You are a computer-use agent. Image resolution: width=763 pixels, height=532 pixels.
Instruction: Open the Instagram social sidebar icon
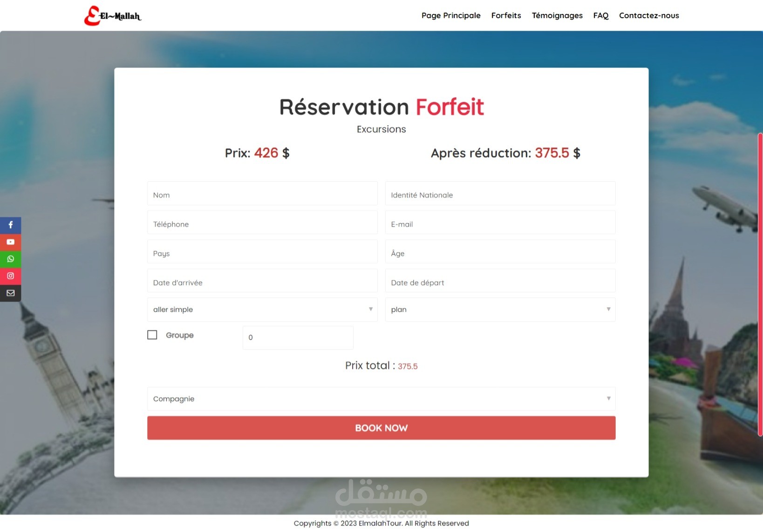click(10, 276)
